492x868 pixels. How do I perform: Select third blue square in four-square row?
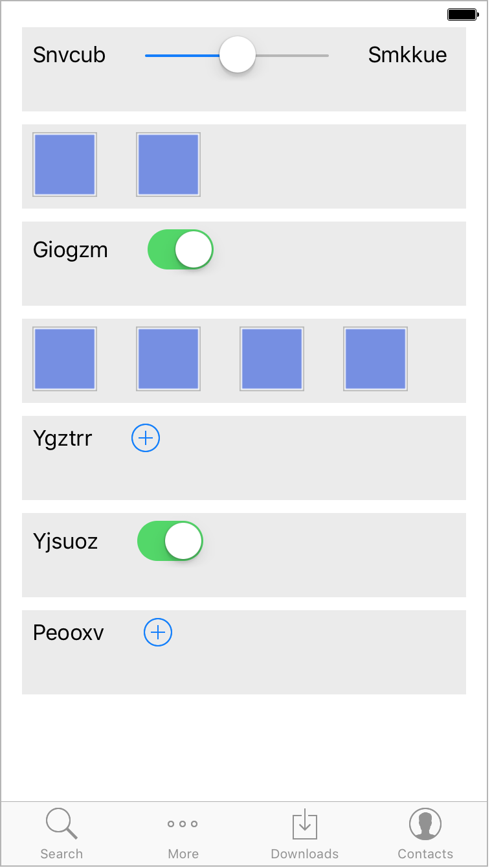pyautogui.click(x=272, y=359)
